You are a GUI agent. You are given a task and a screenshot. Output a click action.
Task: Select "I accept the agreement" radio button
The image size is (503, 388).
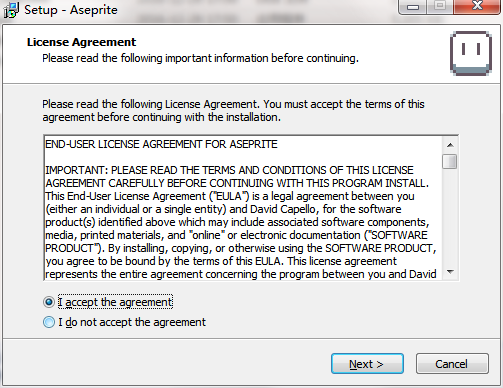tap(49, 302)
